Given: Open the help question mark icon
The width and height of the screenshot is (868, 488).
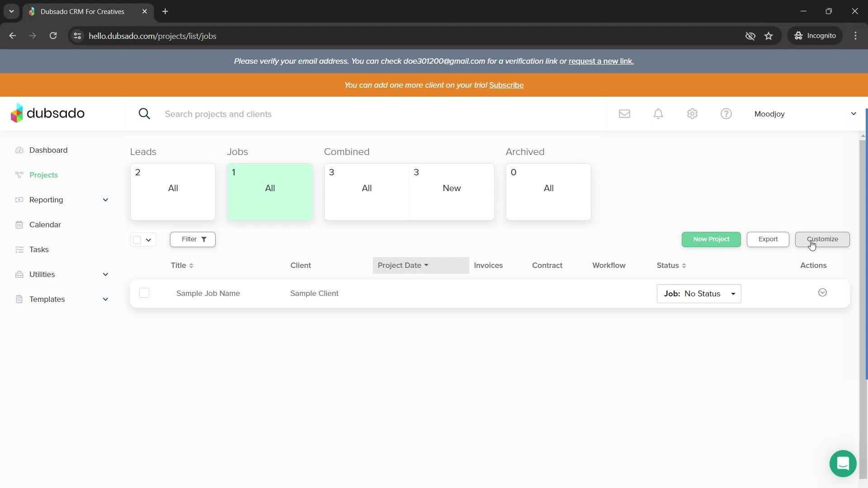Looking at the screenshot, I should click(726, 114).
